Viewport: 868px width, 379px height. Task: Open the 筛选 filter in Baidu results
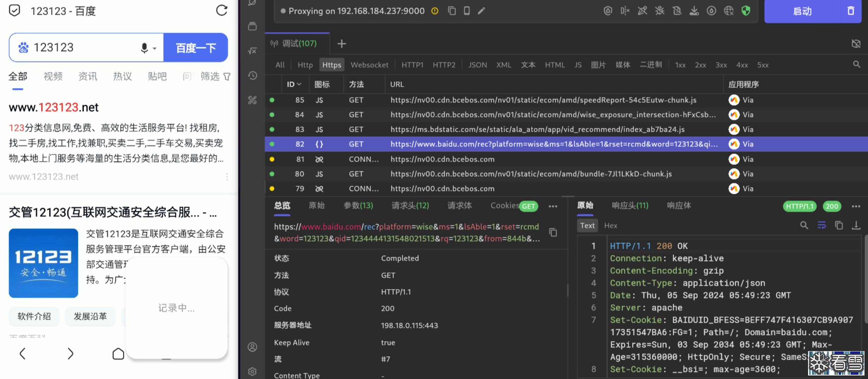[215, 76]
